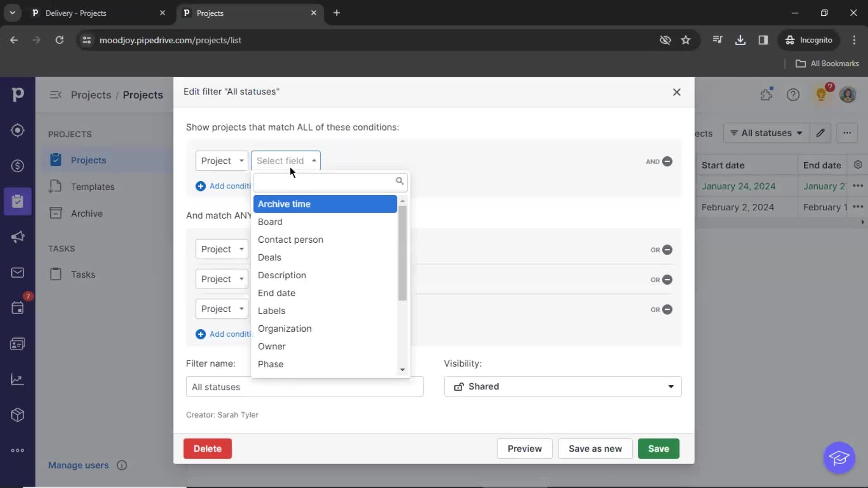The image size is (868, 488).
Task: Select the Templates sidebar icon
Action: (56, 187)
